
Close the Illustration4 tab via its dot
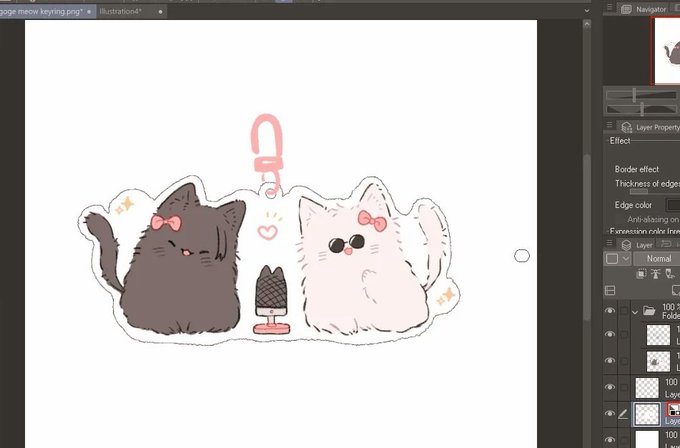pyautogui.click(x=160, y=12)
